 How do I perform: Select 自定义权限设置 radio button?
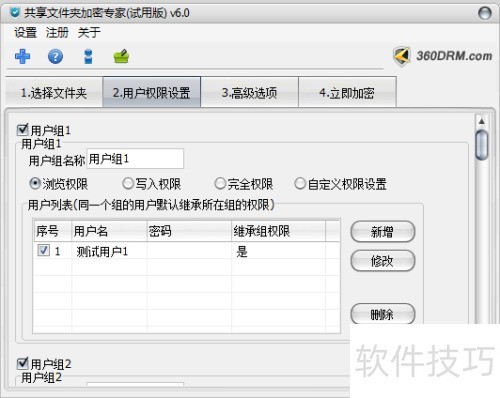pos(300,184)
